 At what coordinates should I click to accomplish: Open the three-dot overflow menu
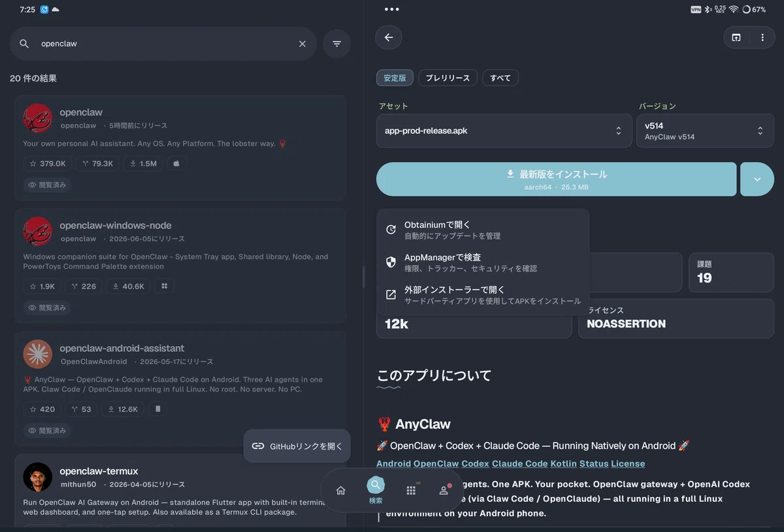(x=762, y=37)
